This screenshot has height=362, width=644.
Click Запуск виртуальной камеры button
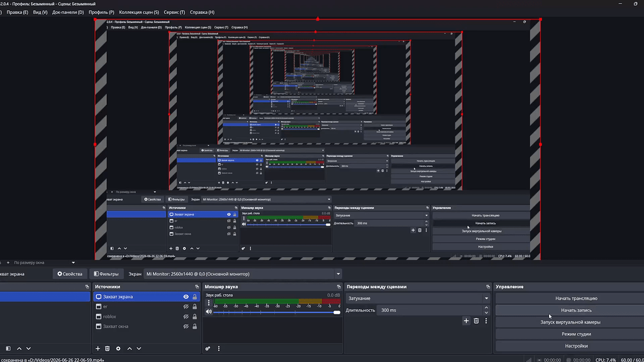(570, 322)
